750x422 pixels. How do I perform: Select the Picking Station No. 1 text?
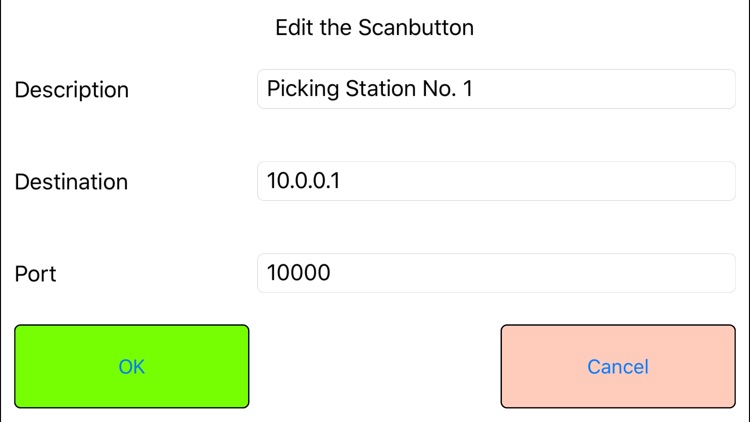(369, 89)
